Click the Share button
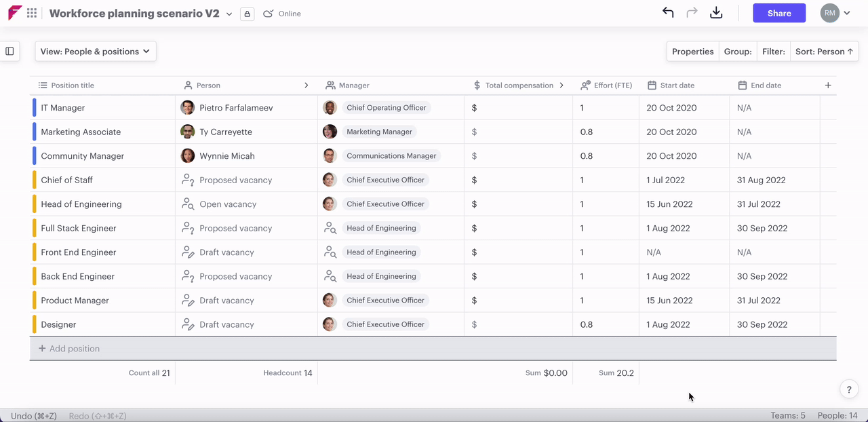Screen dimensions: 868x422 (779, 13)
